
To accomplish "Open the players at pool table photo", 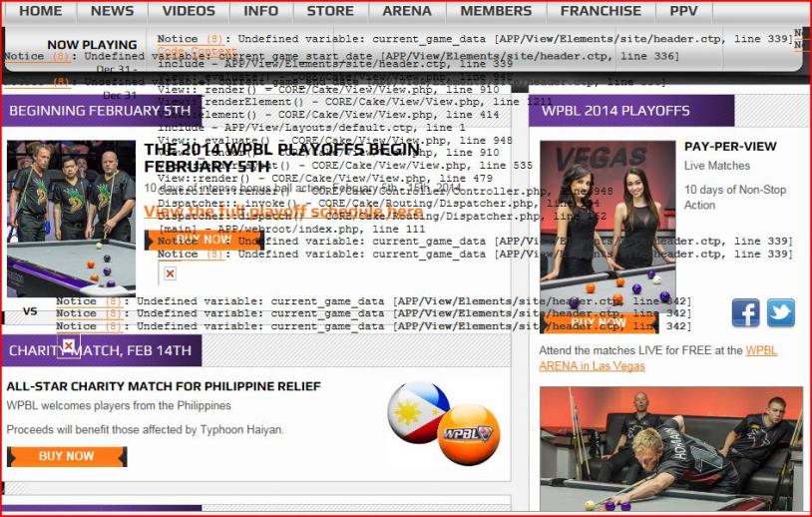I will click(72, 219).
